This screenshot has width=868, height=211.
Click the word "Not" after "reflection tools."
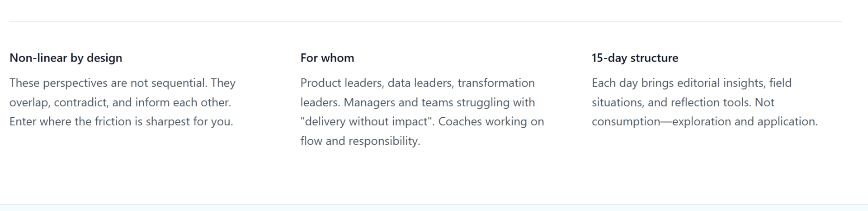point(764,102)
